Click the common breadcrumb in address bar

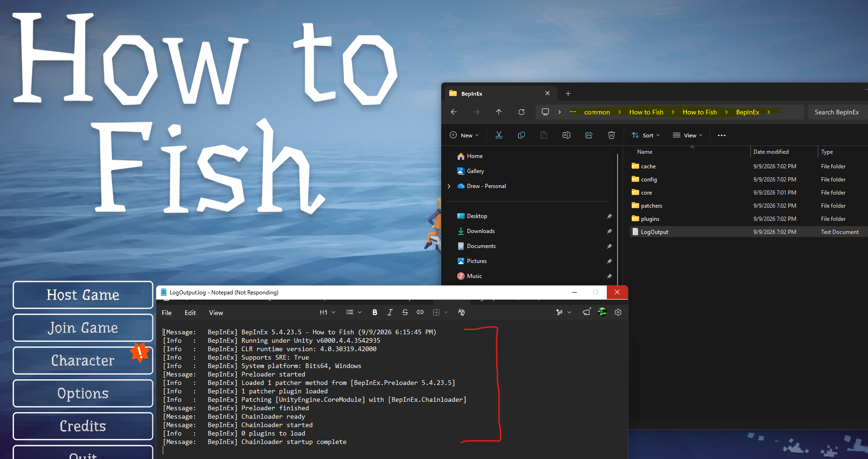click(x=597, y=112)
